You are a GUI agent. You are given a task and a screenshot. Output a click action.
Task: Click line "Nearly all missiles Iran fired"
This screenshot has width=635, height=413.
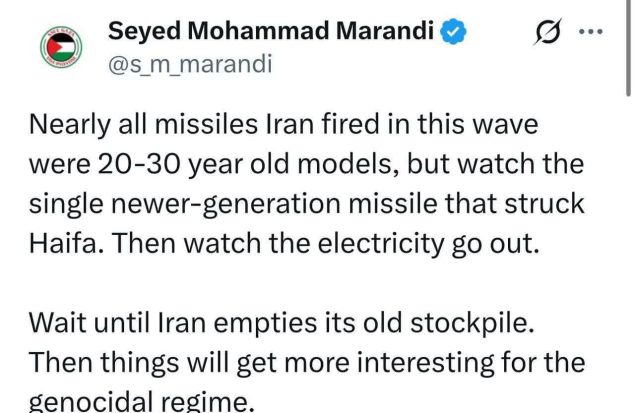pyautogui.click(x=283, y=124)
